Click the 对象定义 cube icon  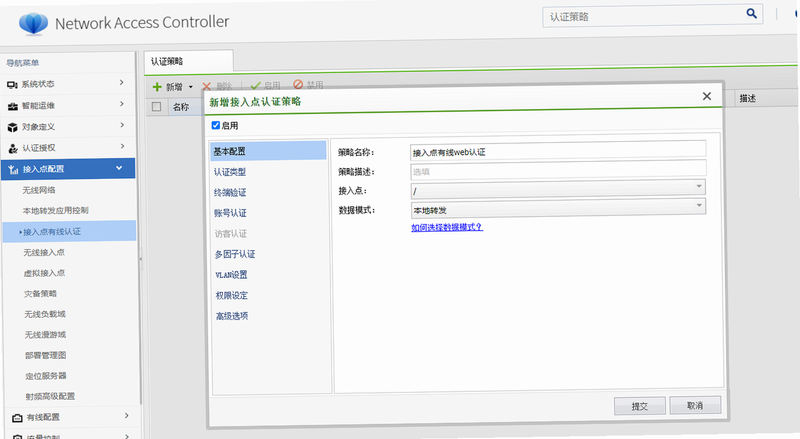point(13,127)
